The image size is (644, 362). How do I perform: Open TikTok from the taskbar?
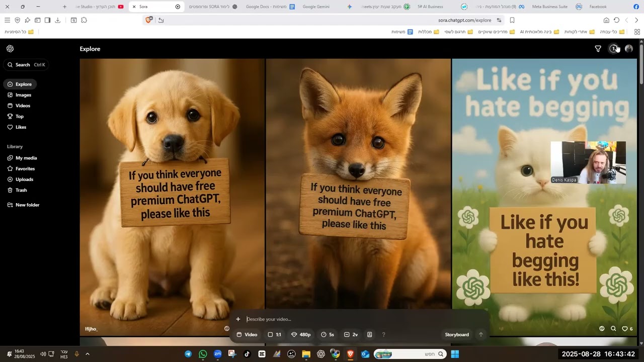(x=247, y=354)
